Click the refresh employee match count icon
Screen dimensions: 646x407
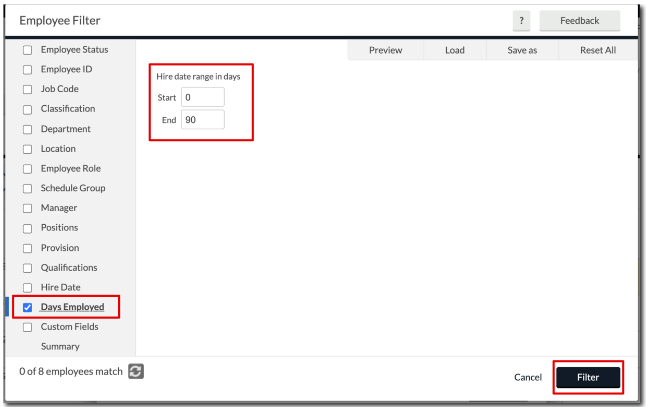pyautogui.click(x=136, y=371)
